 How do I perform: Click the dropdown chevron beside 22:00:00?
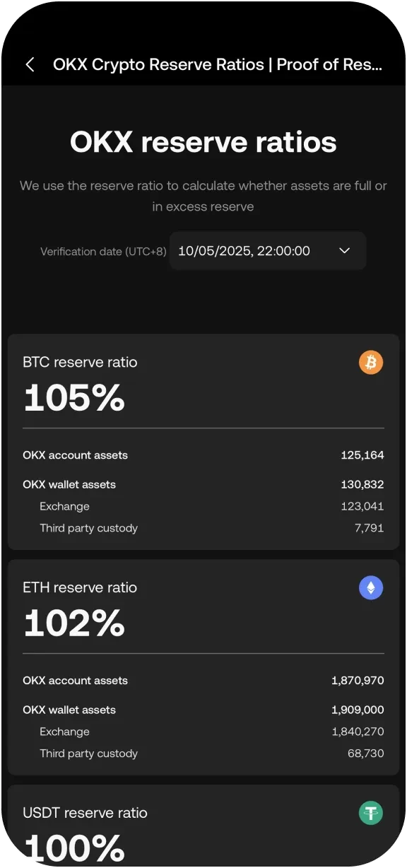[x=345, y=251]
